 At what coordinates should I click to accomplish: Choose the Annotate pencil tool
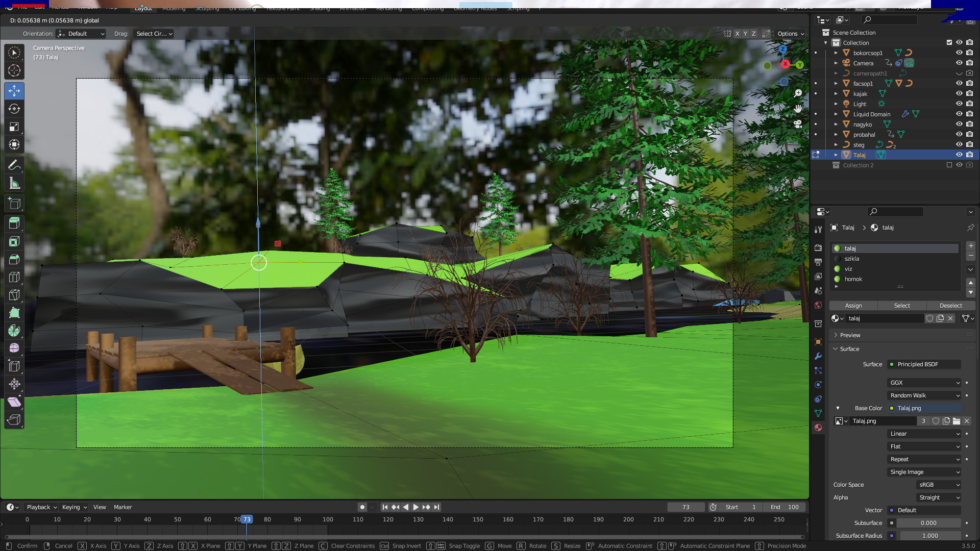14,165
